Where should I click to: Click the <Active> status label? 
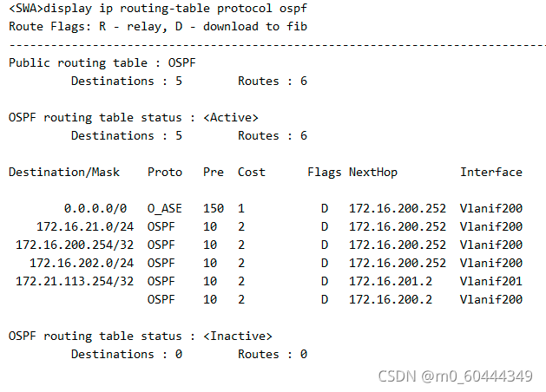coord(231,118)
